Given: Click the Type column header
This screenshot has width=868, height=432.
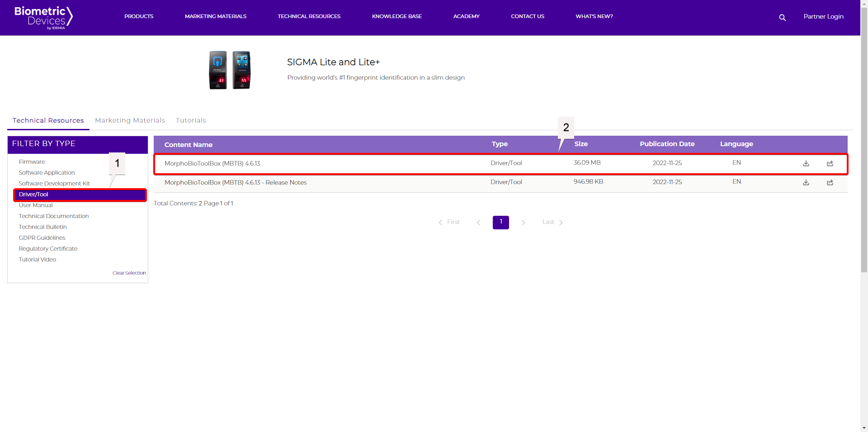Looking at the screenshot, I should pos(500,144).
